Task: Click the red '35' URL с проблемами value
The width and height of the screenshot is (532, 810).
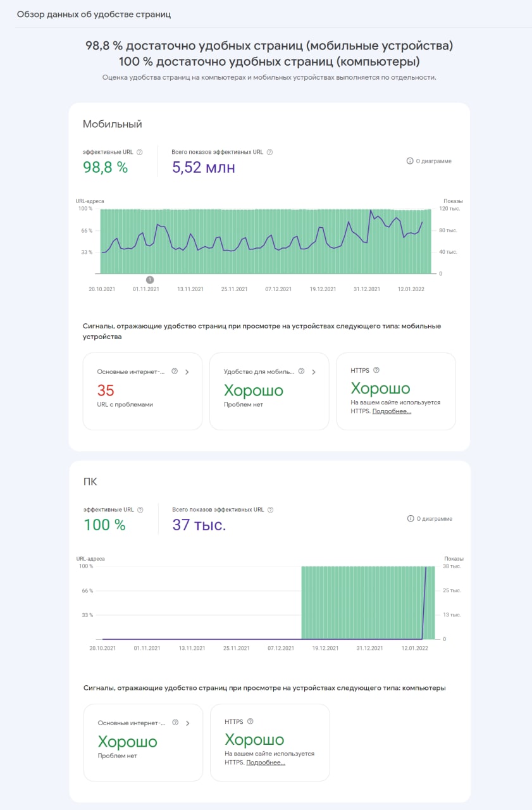Action: click(x=106, y=390)
